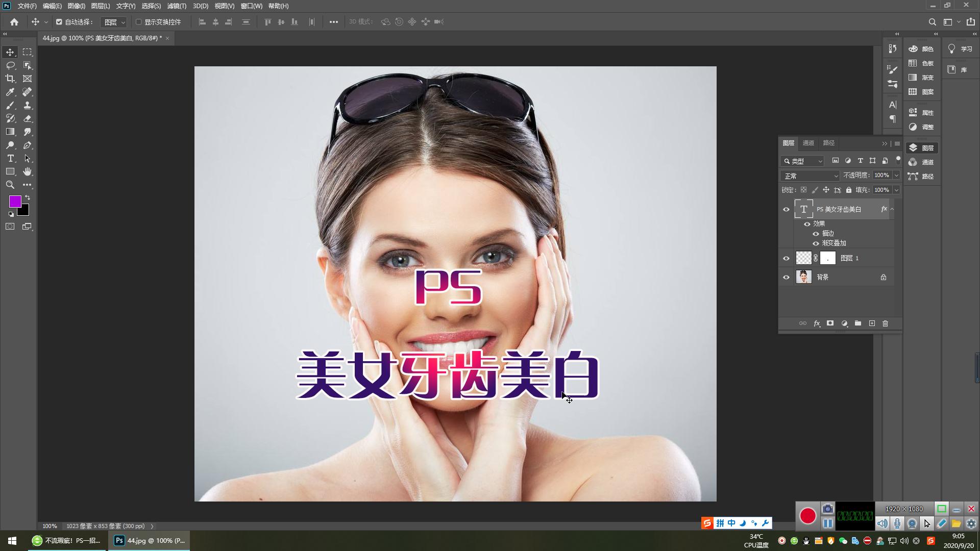This screenshot has width=980, height=551.
Task: Toggle visibility of the 描边 effect
Action: 816,233
